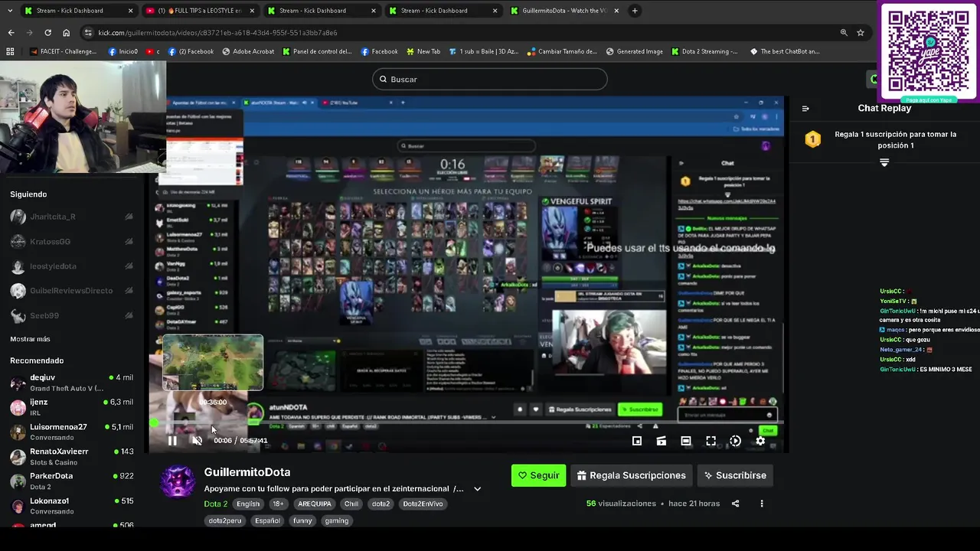This screenshot has width=980, height=551.
Task: Open the mini player mode icon
Action: [x=637, y=441]
